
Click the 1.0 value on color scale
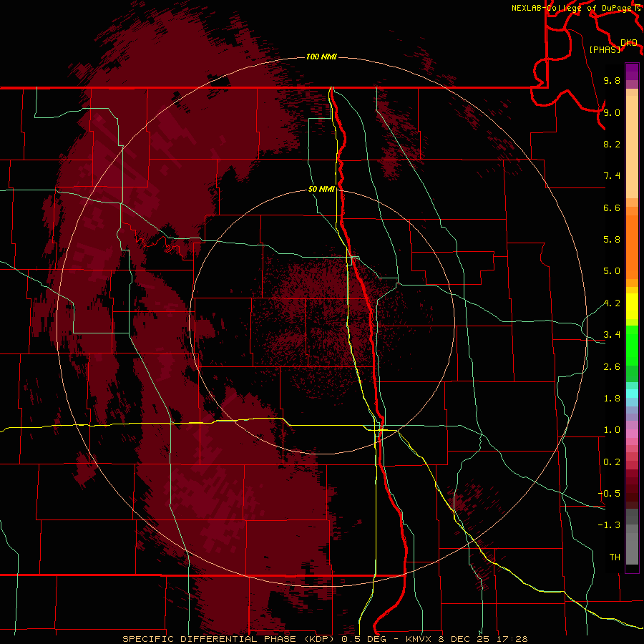[x=612, y=430]
